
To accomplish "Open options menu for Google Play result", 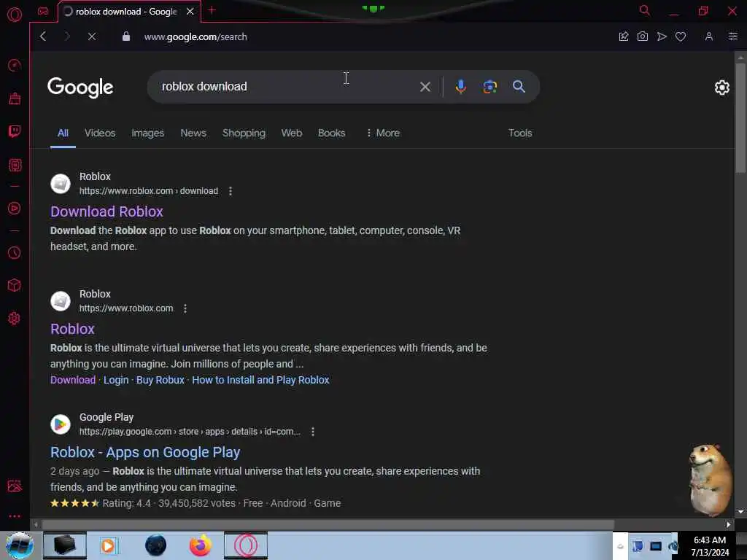I will click(x=312, y=432).
